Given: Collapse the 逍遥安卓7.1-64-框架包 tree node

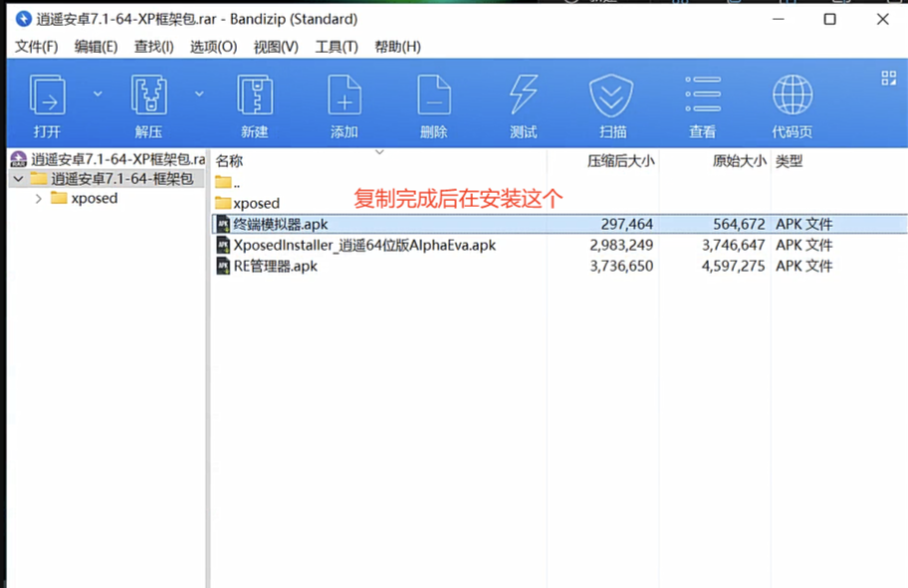Looking at the screenshot, I should pos(19,179).
